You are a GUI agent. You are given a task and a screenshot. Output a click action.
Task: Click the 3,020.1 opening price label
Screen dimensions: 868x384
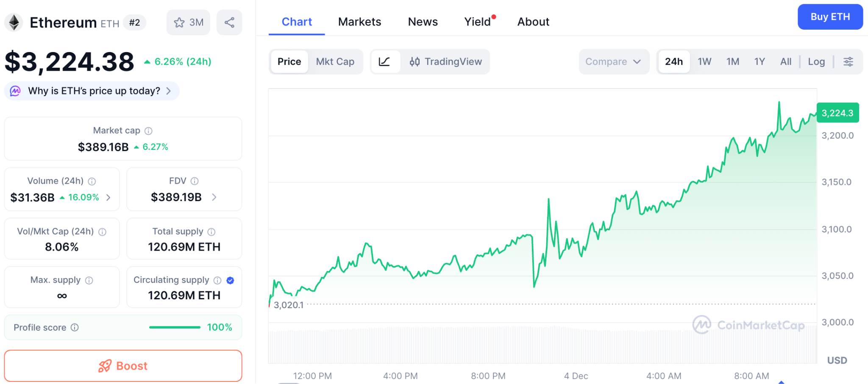[x=288, y=305]
